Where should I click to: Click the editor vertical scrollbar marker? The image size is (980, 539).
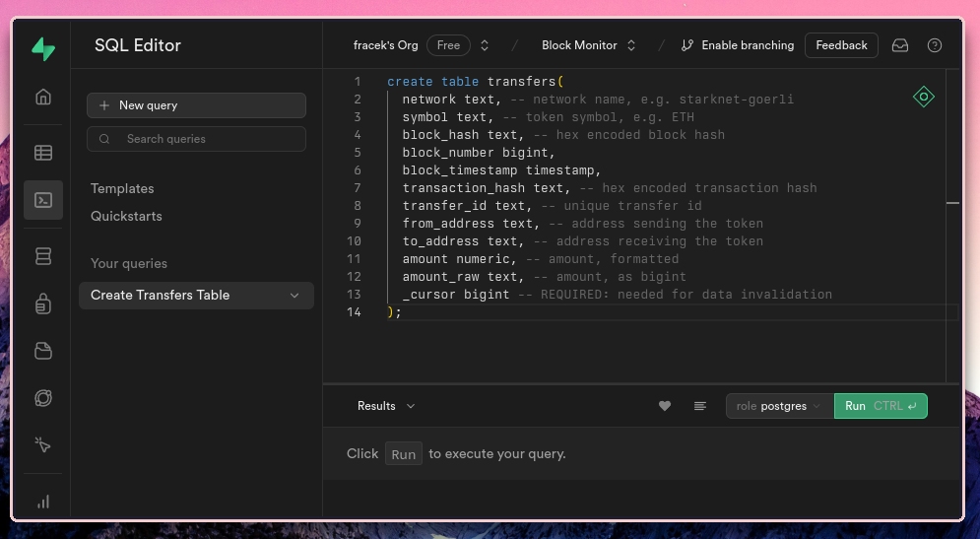pos(952,203)
